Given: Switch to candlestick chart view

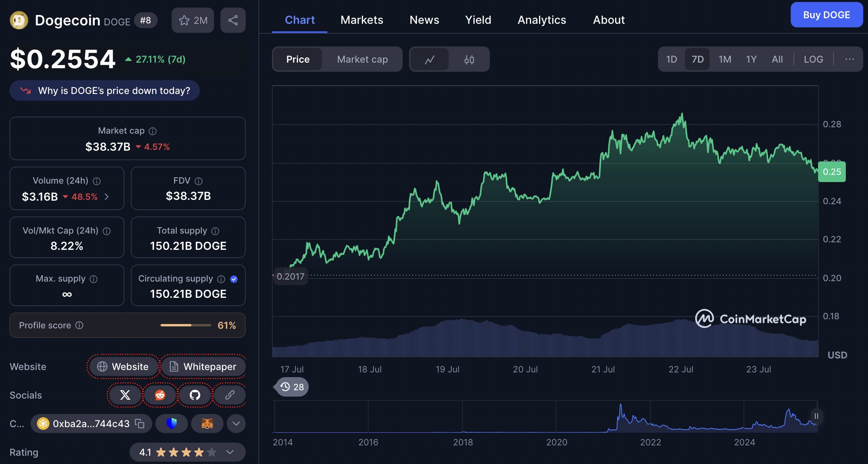Looking at the screenshot, I should 469,59.
